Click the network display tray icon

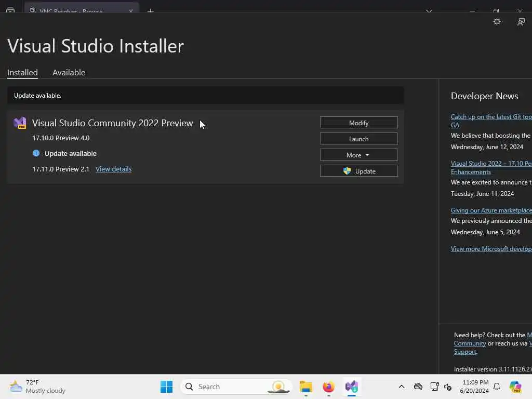(434, 387)
